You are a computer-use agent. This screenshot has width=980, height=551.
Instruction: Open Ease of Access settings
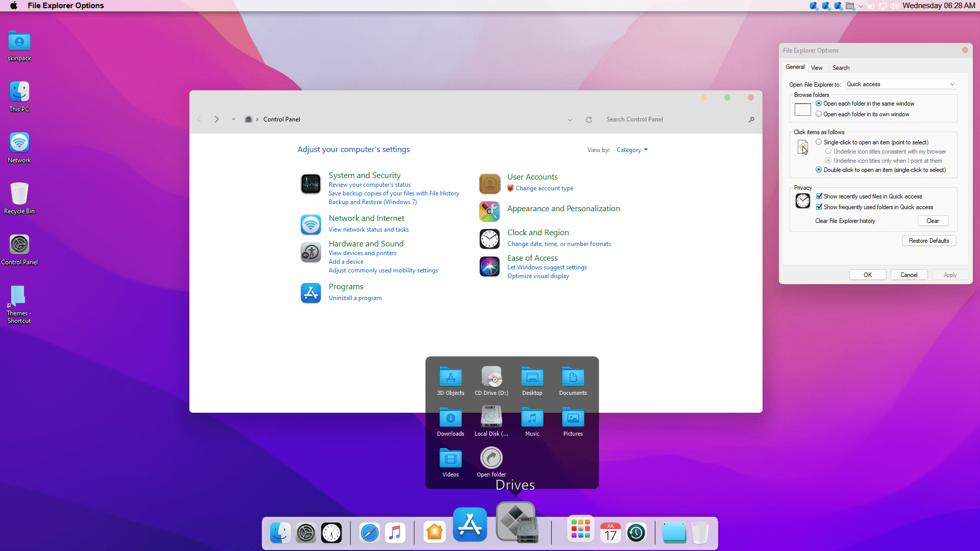point(532,258)
